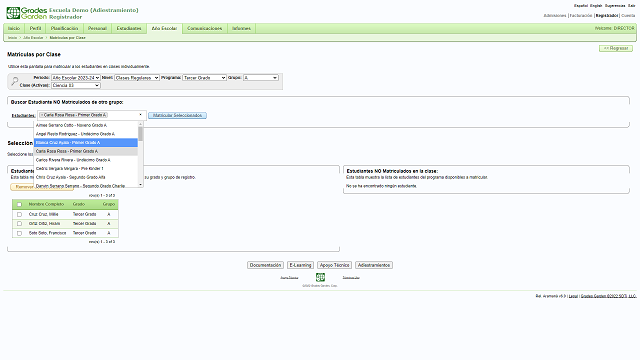Viewport: 640px width, 360px height.
Task: Click the Estudiantes field label
Action: 23,116
